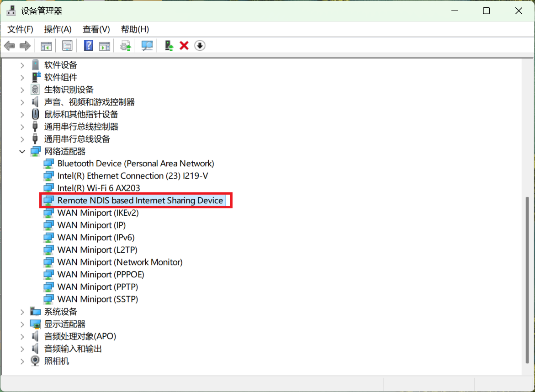Click the network icon of 网络适配器
This screenshot has width=535, height=392.
tap(36, 151)
